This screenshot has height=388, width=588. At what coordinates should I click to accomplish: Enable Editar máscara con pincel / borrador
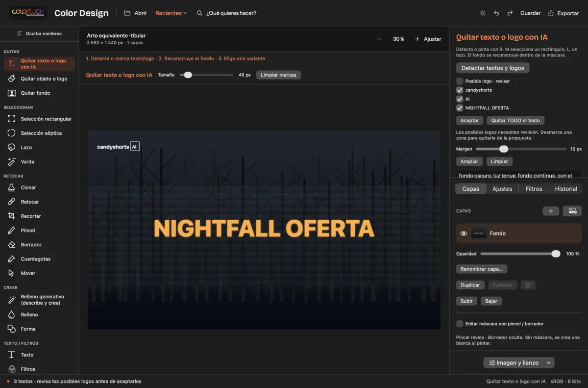pos(460,324)
